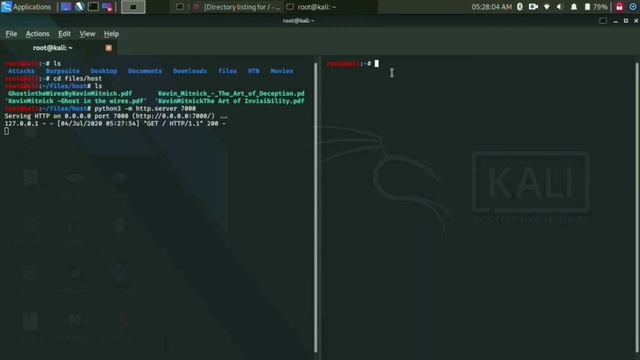Open the File menu
This screenshot has width=640, height=360.
click(11, 34)
